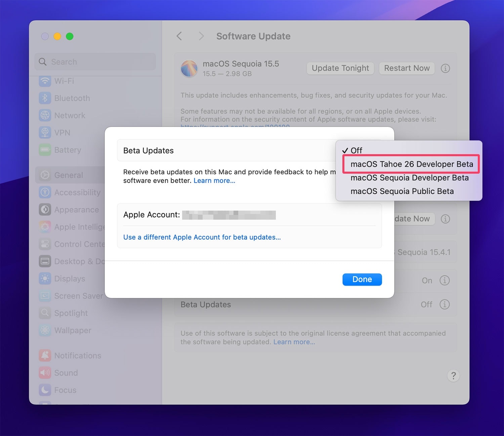Click the green zoom window button
This screenshot has width=504, height=436.
point(70,36)
